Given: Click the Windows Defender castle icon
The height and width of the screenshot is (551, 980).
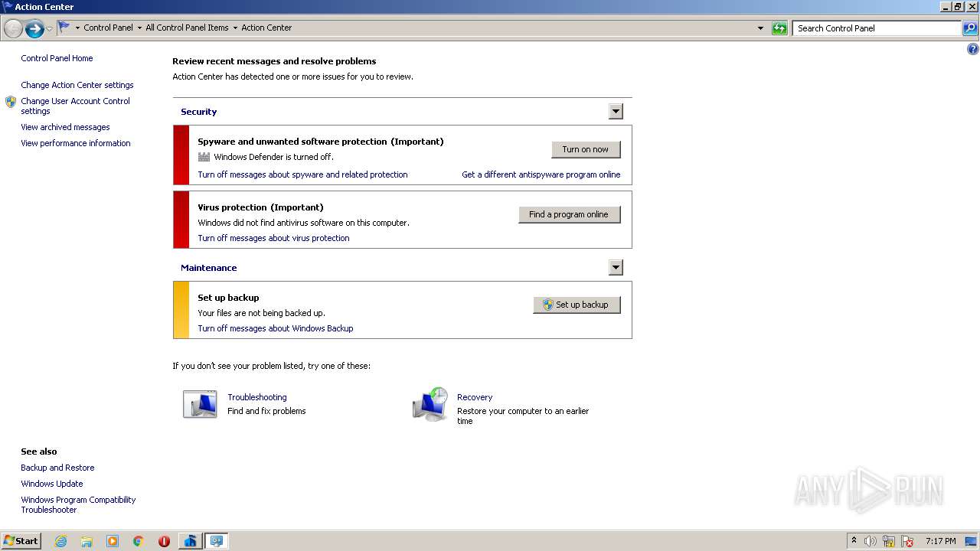Looking at the screenshot, I should click(204, 157).
